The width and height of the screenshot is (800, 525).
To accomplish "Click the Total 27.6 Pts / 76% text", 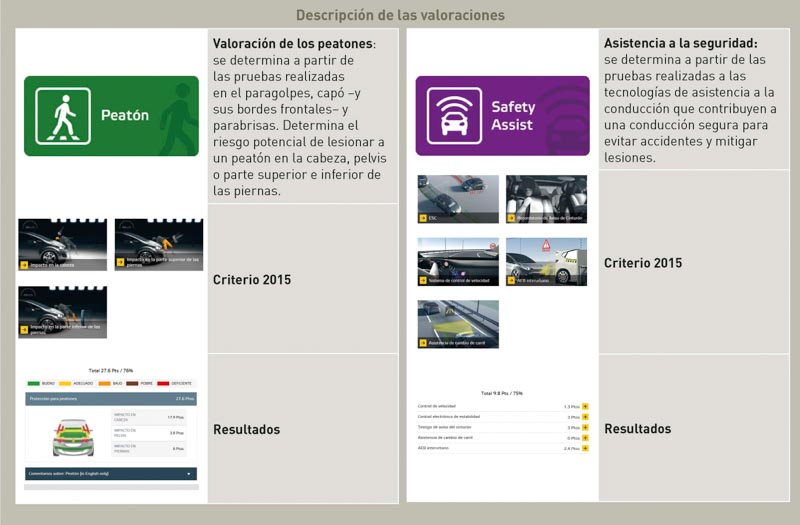I will [111, 371].
